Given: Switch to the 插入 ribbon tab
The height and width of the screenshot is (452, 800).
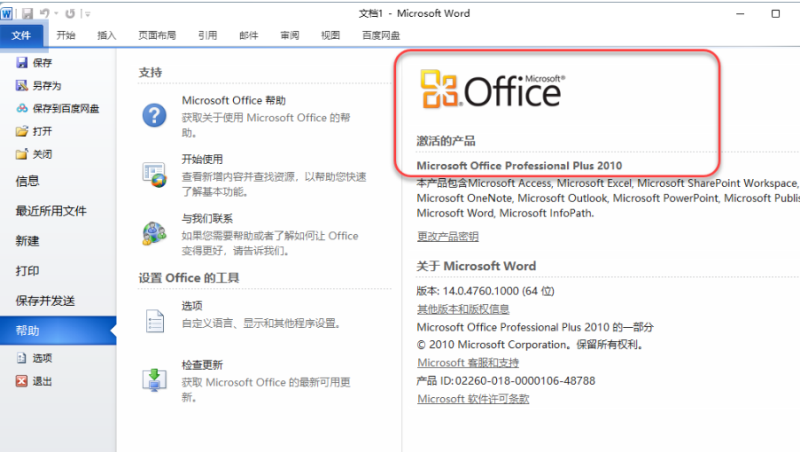Looking at the screenshot, I should pos(107,35).
